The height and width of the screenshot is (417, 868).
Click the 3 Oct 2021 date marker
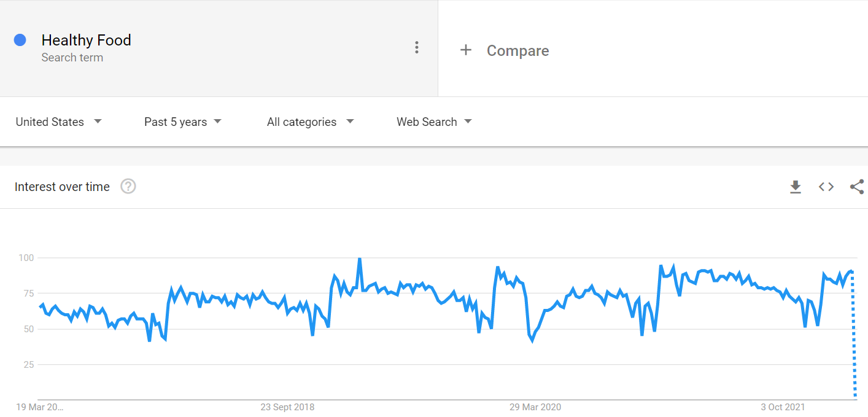[783, 407]
